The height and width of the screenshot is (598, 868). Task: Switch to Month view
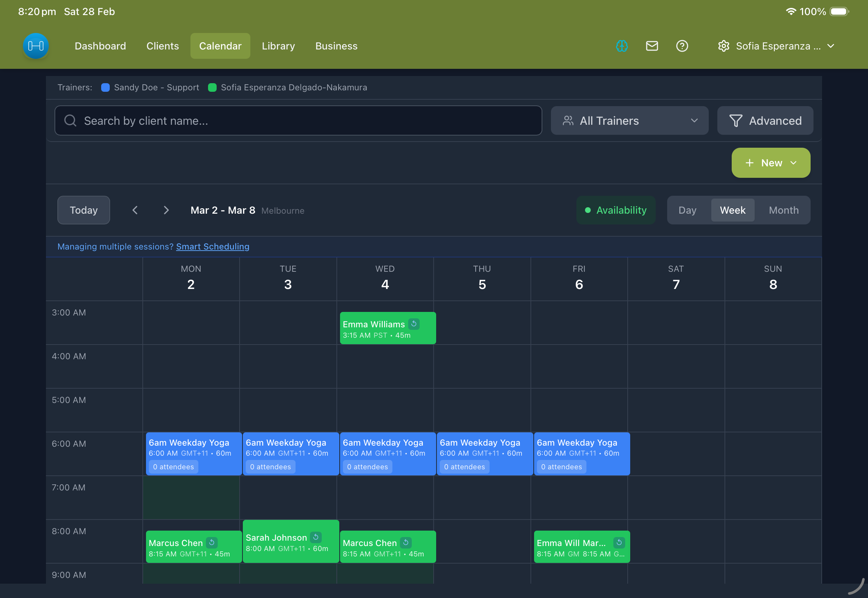783,210
